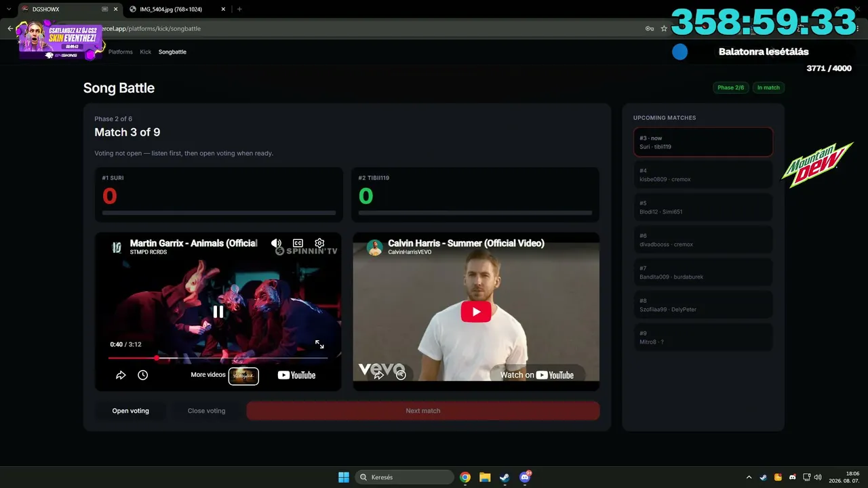Click the Match 3 of 9 heading

tap(127, 132)
